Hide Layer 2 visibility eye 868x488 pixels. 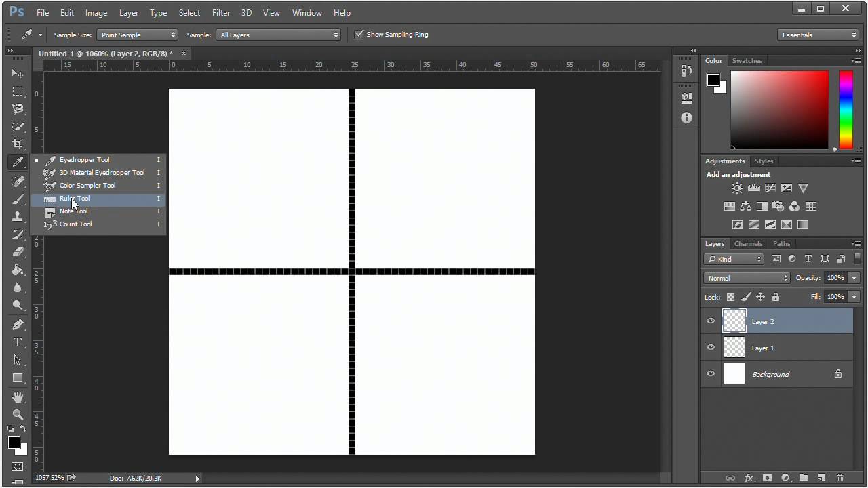click(711, 321)
